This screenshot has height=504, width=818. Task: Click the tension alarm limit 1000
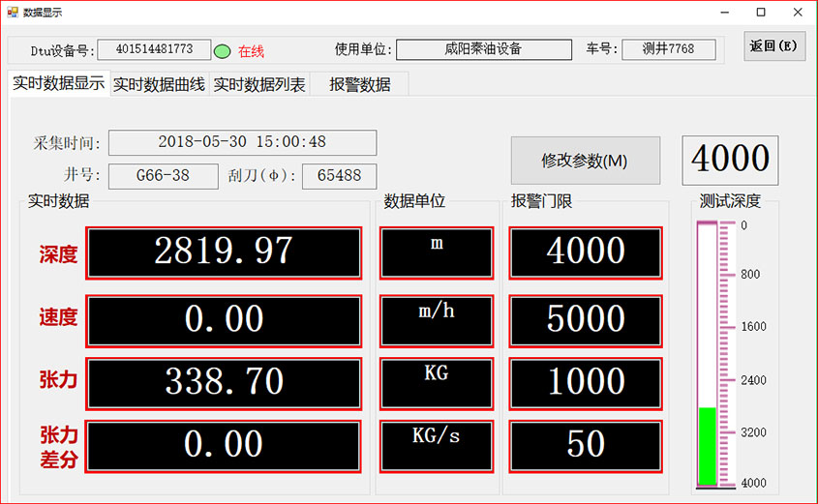[x=586, y=382]
